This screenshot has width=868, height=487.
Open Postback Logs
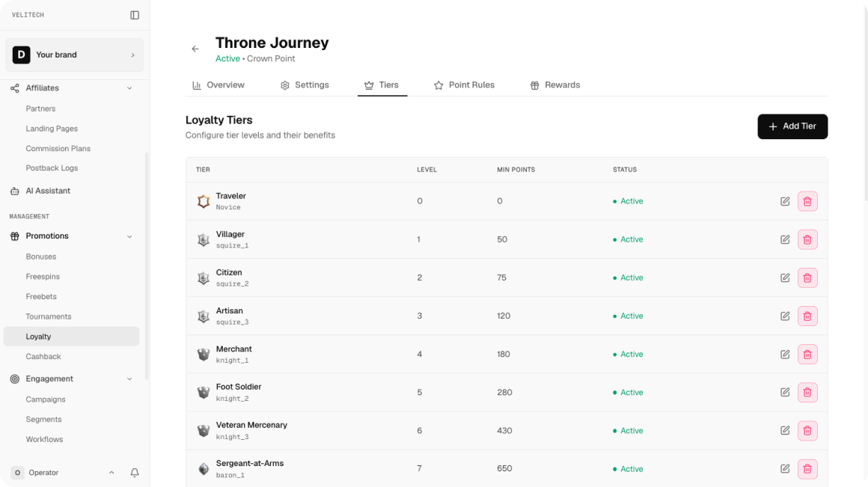(x=52, y=168)
